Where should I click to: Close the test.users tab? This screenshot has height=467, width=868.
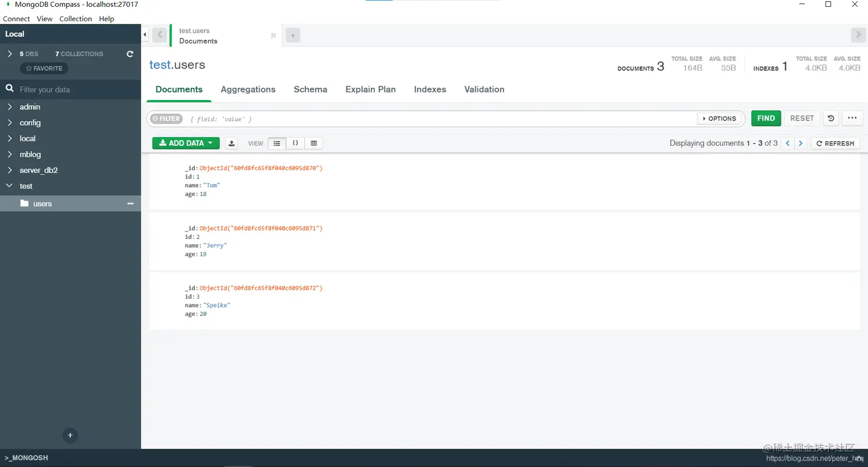[273, 36]
